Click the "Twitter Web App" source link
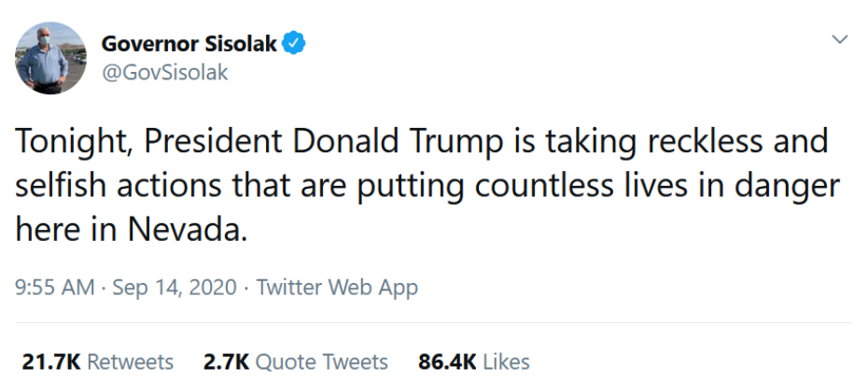 click(337, 287)
